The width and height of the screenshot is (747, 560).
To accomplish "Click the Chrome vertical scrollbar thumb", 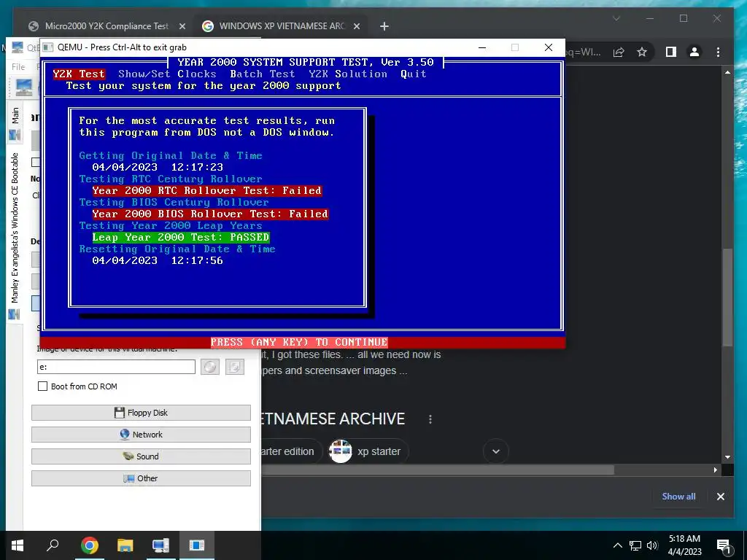I will 727,297.
